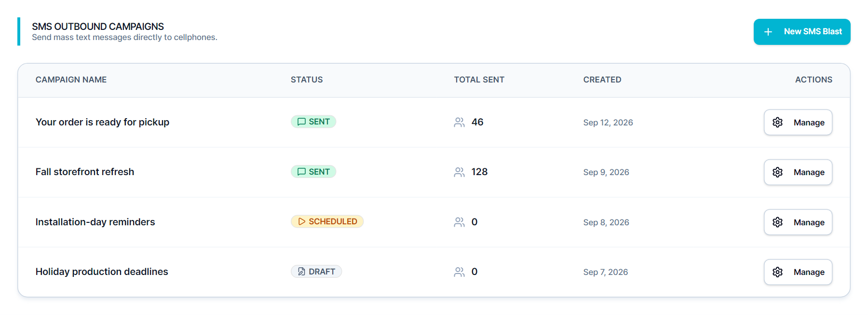868x315 pixels.
Task: Click gear icon in Installation-day reminders row
Action: (x=777, y=222)
